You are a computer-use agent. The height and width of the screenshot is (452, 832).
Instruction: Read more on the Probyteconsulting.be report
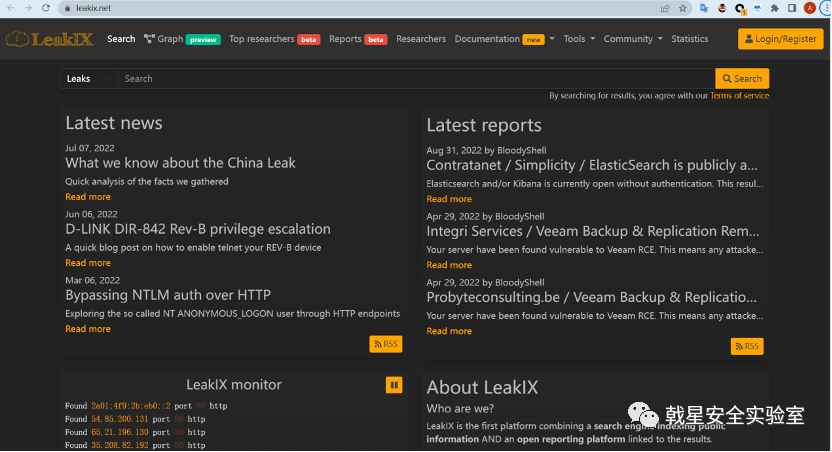(449, 331)
